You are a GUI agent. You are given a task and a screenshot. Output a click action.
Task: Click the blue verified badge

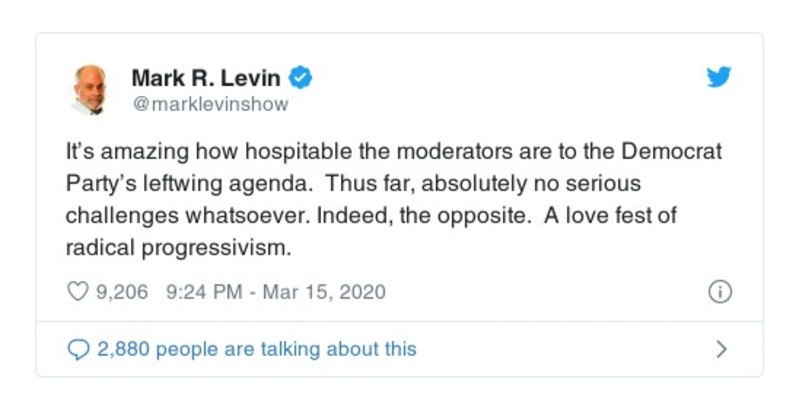point(301,77)
